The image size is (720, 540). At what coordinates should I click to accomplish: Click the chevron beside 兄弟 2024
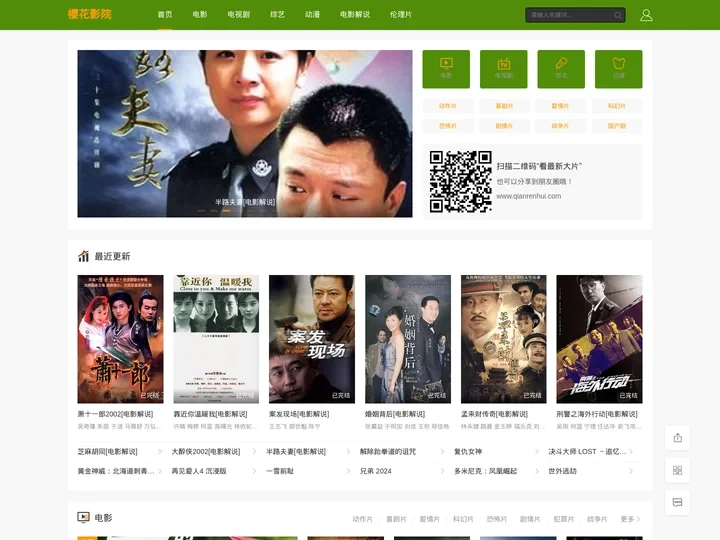coord(442,471)
